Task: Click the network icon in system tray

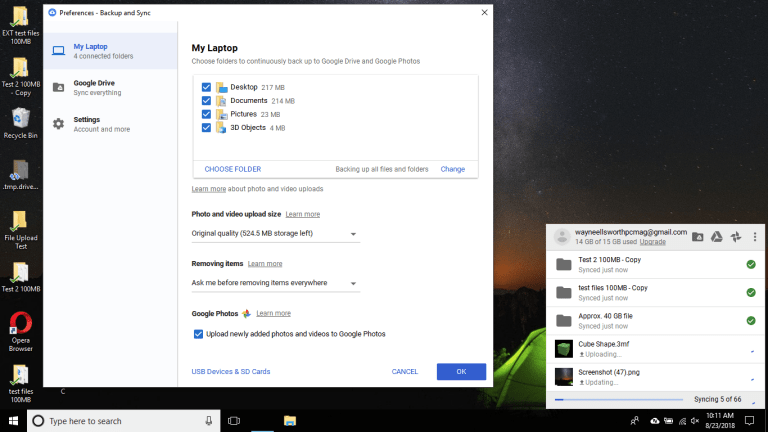Action: [682, 421]
